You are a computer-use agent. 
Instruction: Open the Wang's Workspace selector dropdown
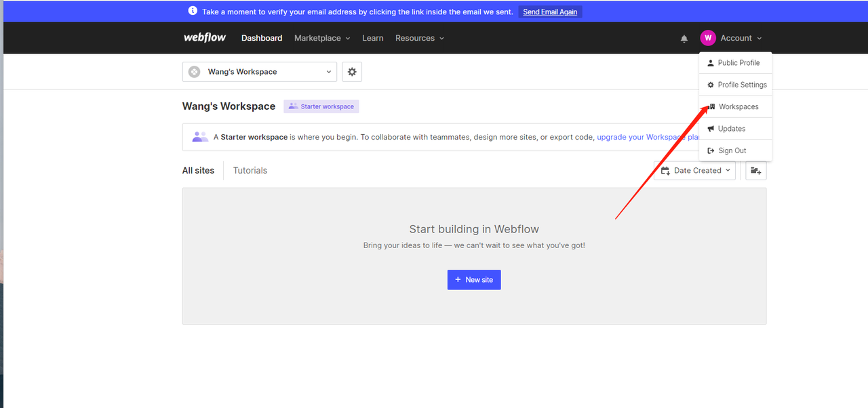coord(260,72)
